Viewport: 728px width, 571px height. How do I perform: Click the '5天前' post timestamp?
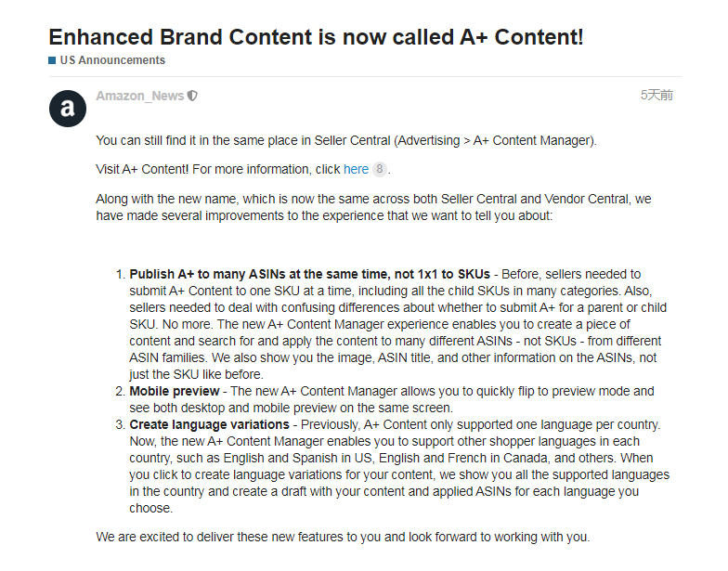(656, 95)
